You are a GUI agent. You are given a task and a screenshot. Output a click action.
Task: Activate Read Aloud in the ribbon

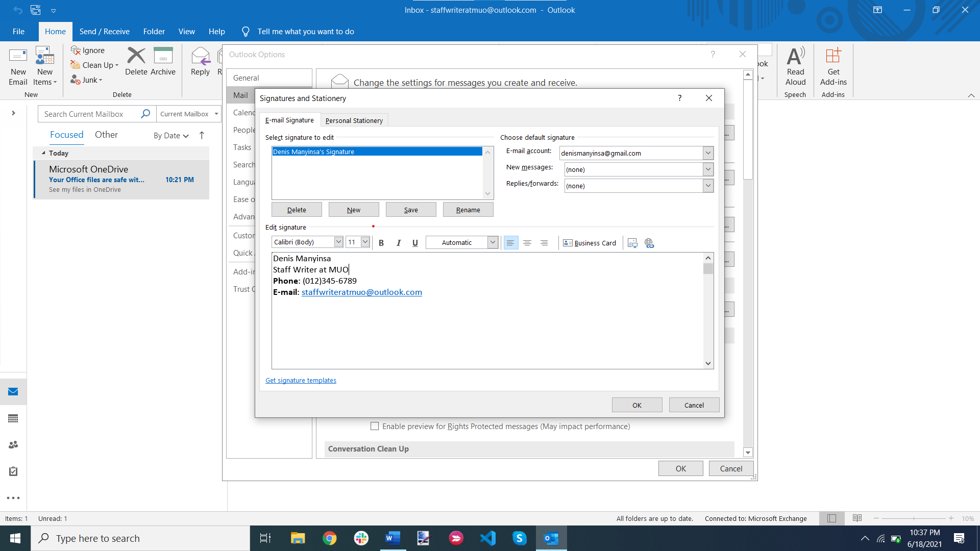(795, 66)
